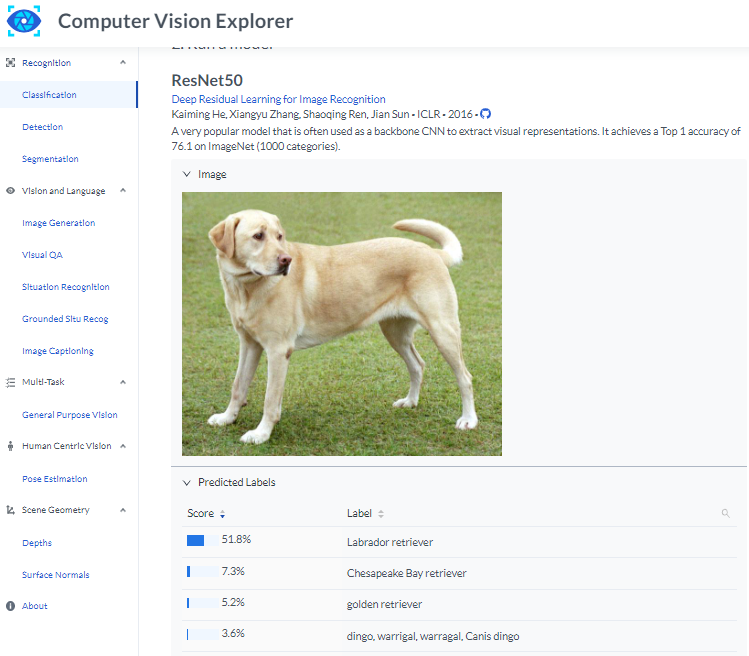Open General Purpose Vision page
Image resolution: width=749 pixels, height=656 pixels.
pyautogui.click(x=68, y=415)
